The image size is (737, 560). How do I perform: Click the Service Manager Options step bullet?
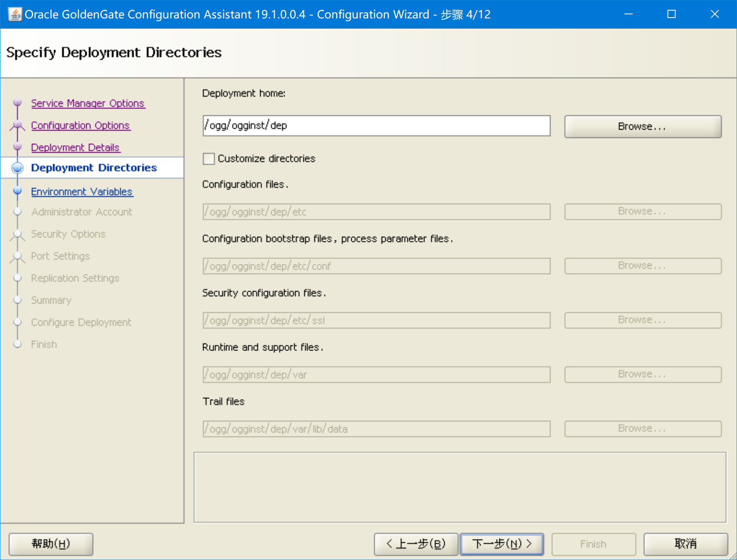(x=18, y=102)
